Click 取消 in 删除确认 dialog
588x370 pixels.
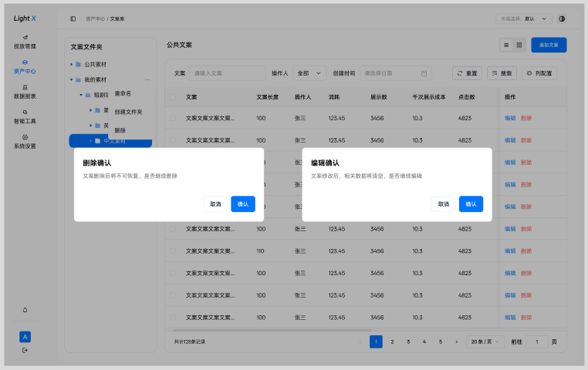pos(215,204)
